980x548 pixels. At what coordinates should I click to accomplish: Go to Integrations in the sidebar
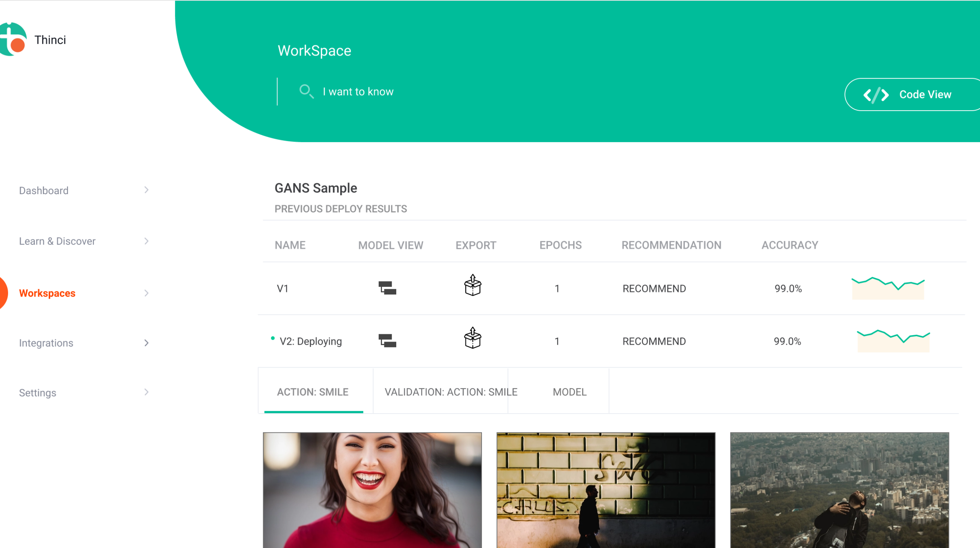click(x=46, y=343)
